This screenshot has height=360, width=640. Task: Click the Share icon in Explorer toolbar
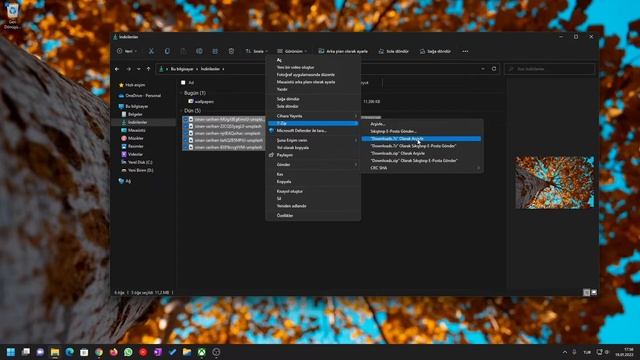pyautogui.click(x=215, y=51)
